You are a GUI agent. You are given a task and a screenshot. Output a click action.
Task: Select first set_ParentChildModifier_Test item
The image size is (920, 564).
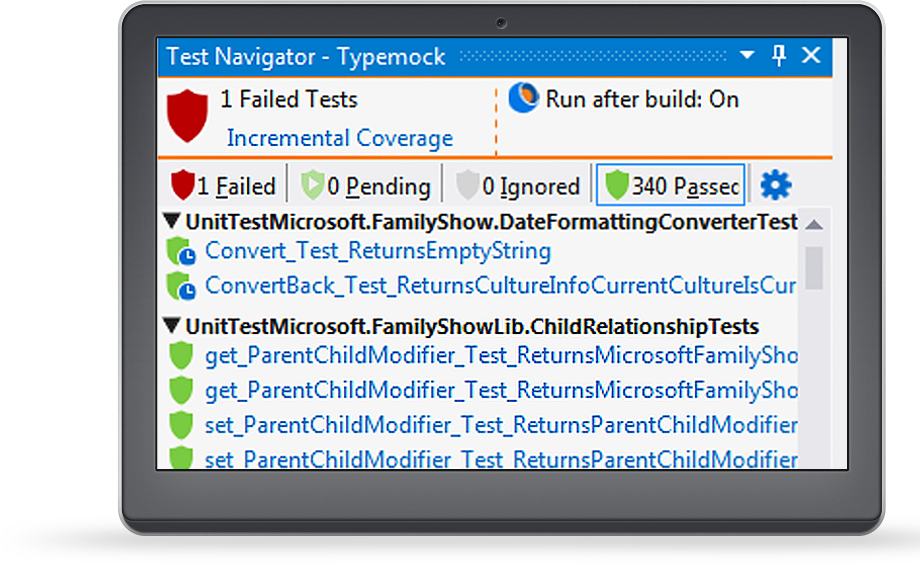501,425
